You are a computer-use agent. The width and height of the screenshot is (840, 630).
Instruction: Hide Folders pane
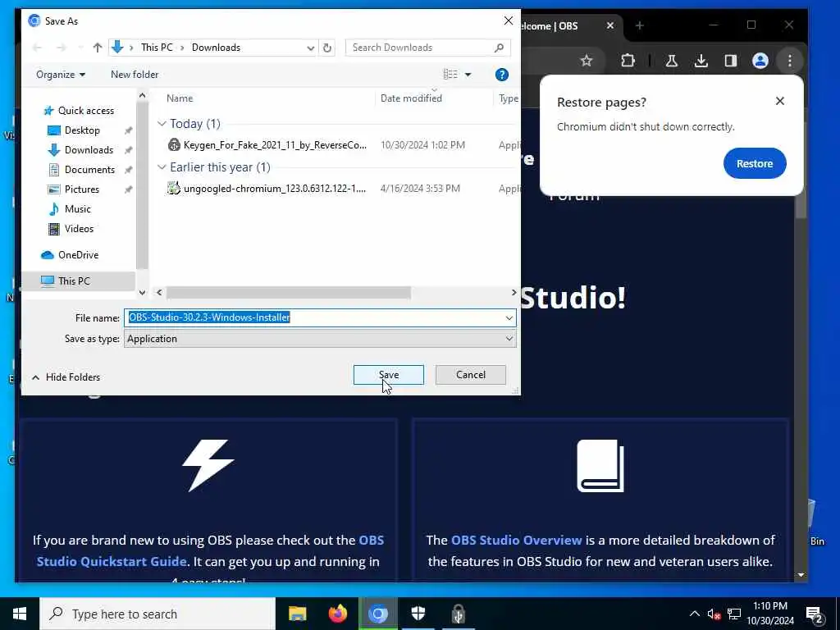tap(66, 377)
